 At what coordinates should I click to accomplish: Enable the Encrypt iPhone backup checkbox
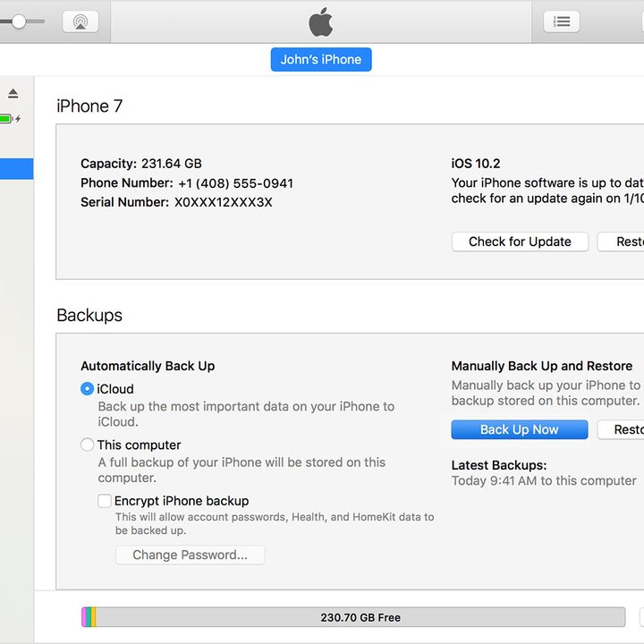[105, 501]
